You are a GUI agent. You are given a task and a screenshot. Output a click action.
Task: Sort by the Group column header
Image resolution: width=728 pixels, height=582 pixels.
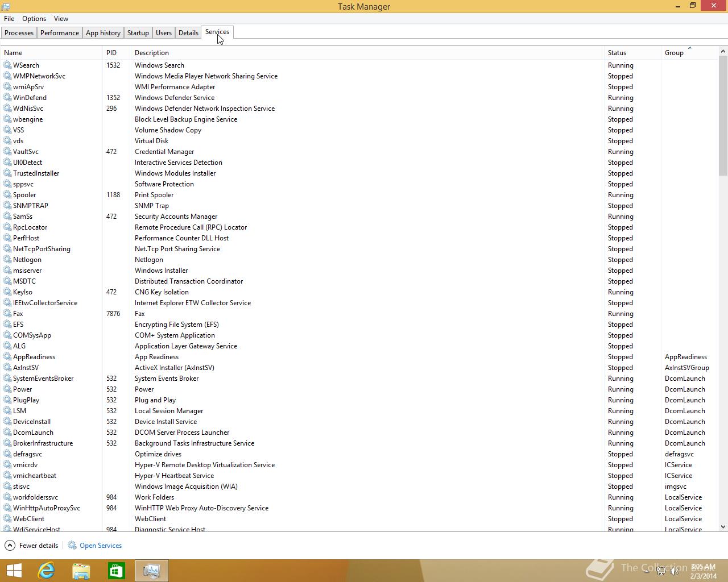689,53
